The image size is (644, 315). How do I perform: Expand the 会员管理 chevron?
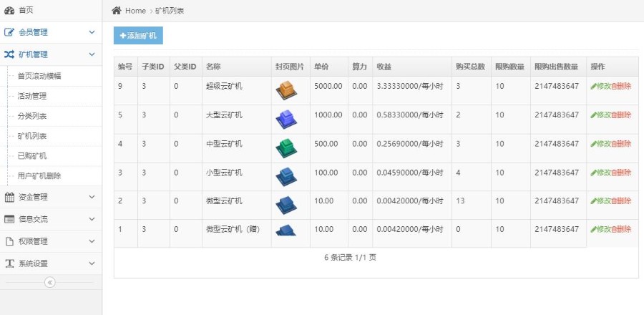click(92, 32)
